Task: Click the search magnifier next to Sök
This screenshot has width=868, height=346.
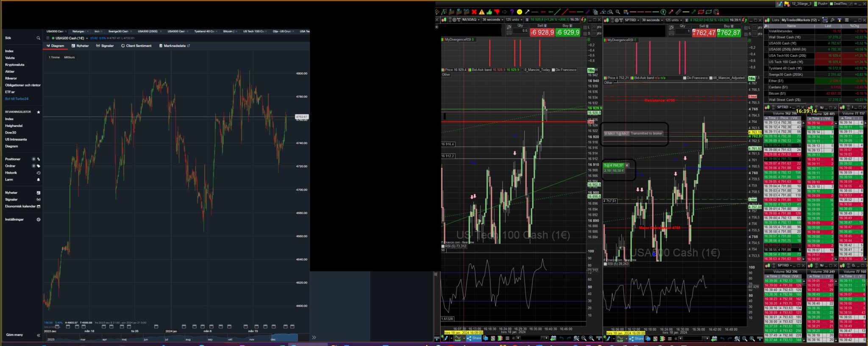Action: coord(38,38)
